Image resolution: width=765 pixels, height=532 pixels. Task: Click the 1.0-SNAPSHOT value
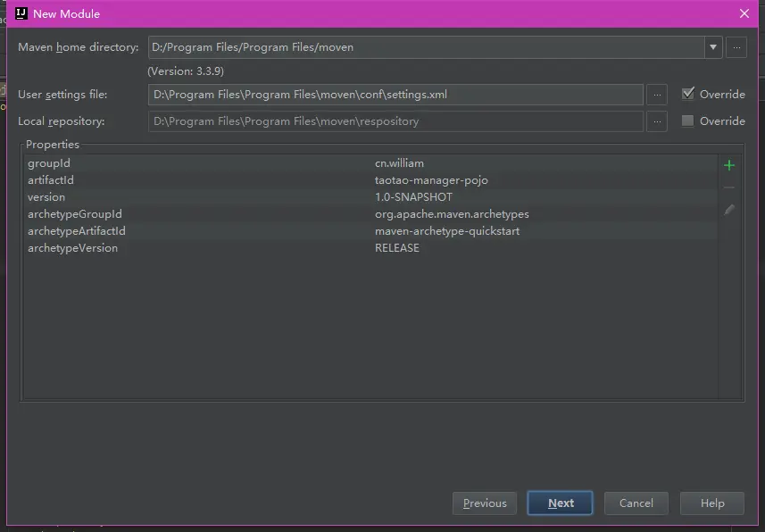413,197
